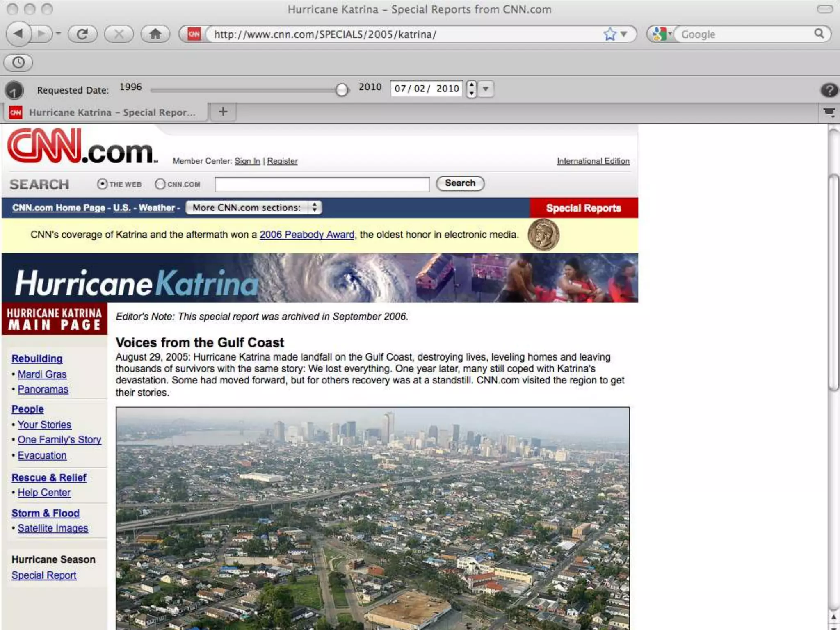Image resolution: width=840 pixels, height=630 pixels.
Task: Select THE WEB search radio button
Action: (102, 184)
